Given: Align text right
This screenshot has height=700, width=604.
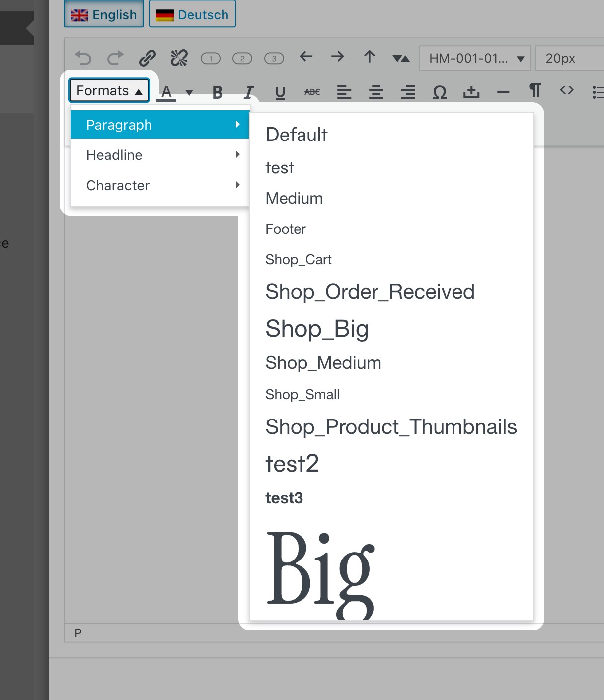Looking at the screenshot, I should coord(408,92).
